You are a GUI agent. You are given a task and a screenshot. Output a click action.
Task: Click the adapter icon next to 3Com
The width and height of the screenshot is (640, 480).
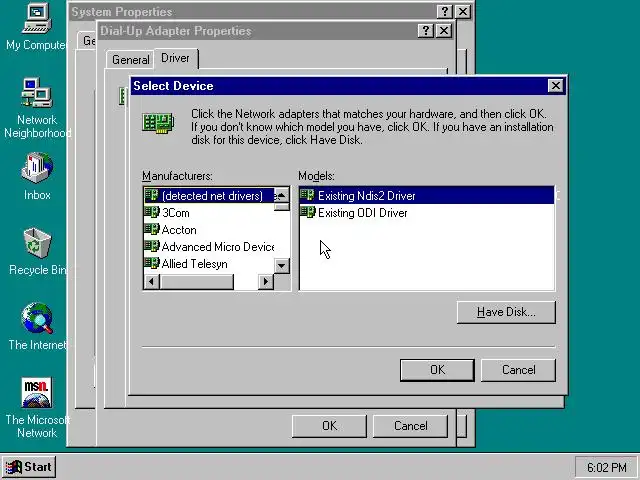[152, 212]
